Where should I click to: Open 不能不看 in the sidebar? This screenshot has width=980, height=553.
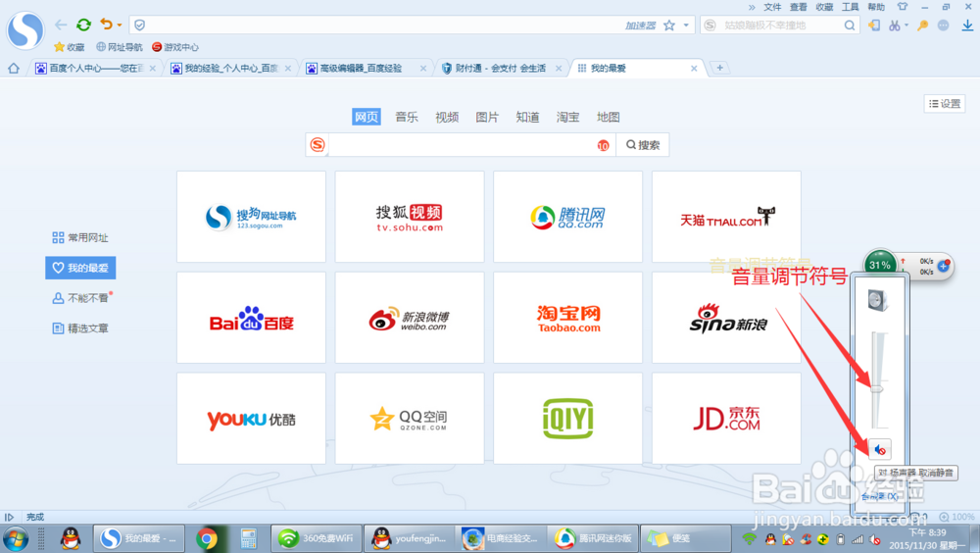pos(82,298)
